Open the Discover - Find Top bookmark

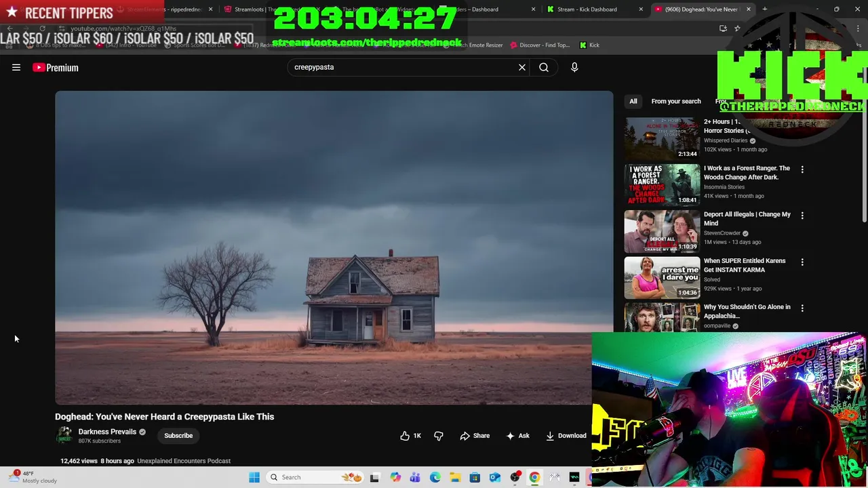click(x=540, y=45)
